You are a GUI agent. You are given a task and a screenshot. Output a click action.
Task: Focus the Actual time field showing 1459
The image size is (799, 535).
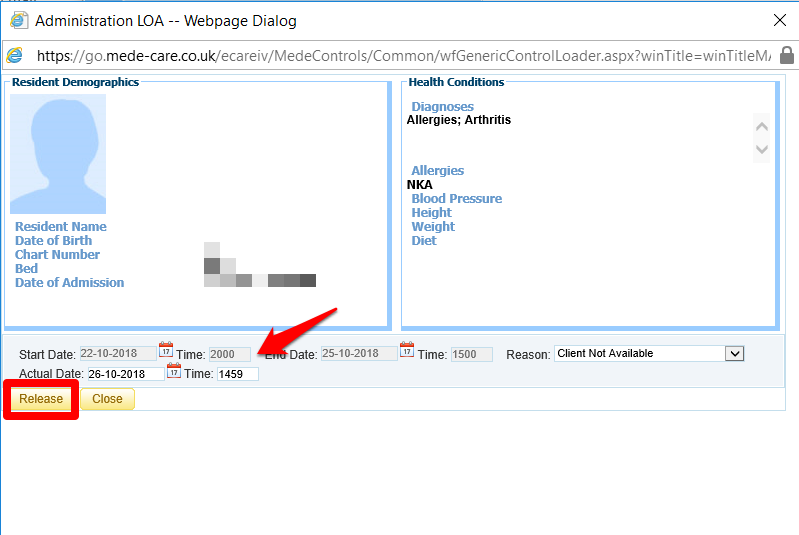(237, 374)
